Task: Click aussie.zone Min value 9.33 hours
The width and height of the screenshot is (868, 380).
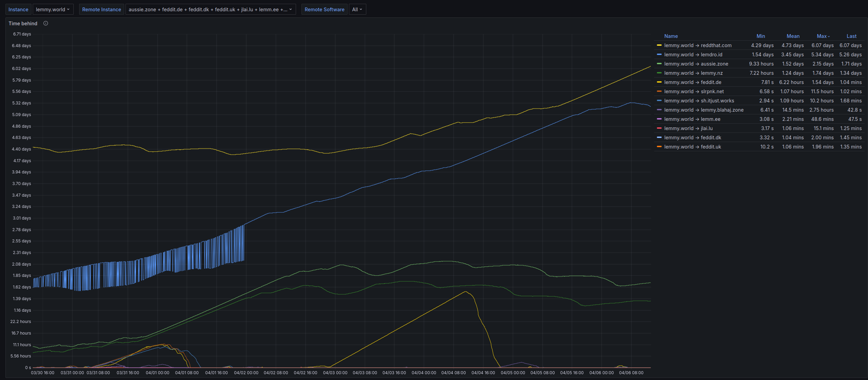Action: click(x=761, y=64)
